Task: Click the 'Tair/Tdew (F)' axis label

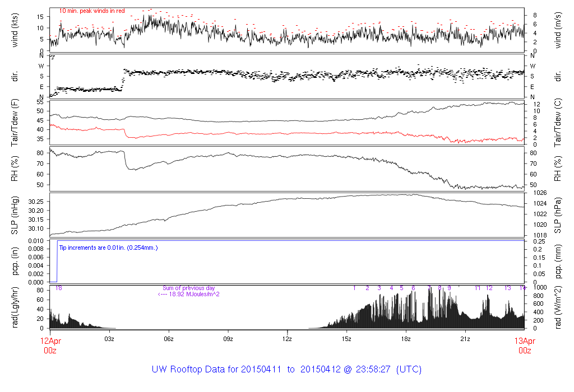Action: [x=15, y=123]
